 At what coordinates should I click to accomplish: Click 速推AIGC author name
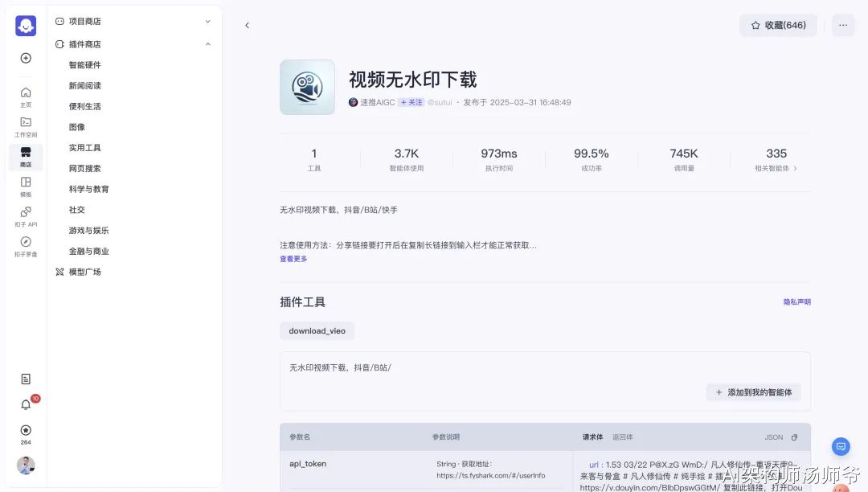[x=378, y=102]
